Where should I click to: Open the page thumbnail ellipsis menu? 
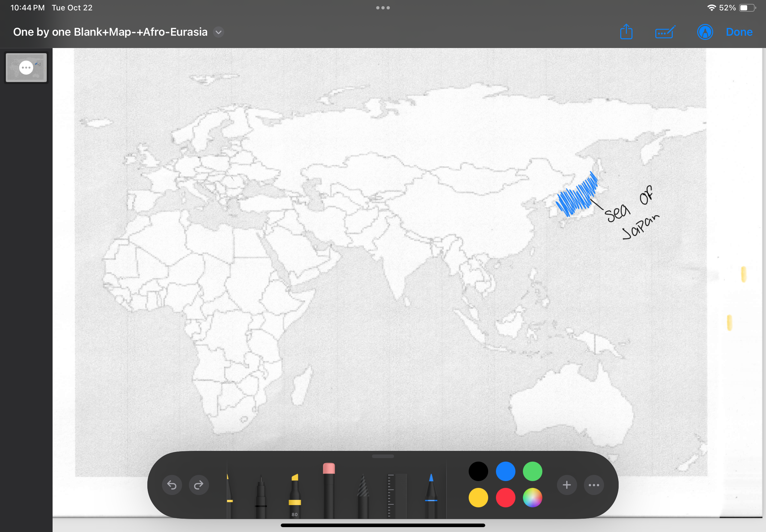(x=26, y=68)
